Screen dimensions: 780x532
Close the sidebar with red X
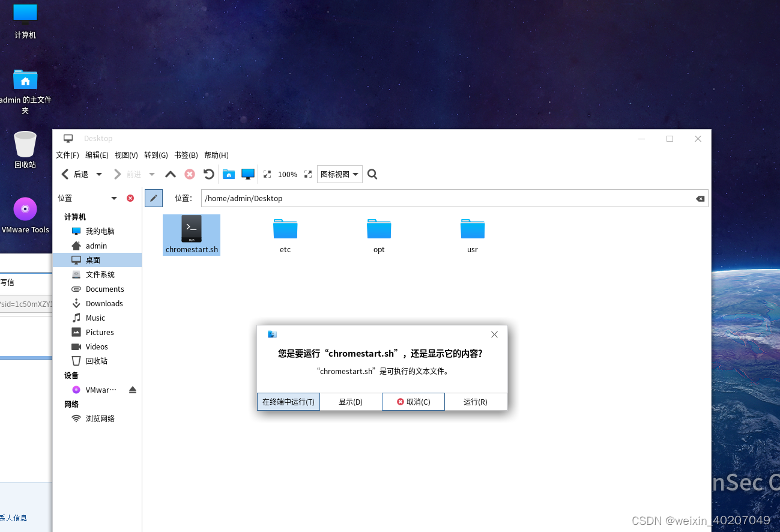[x=130, y=198]
